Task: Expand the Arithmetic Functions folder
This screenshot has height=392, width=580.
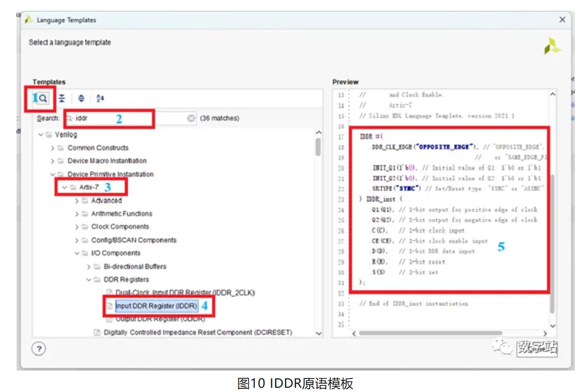Action: (77, 213)
